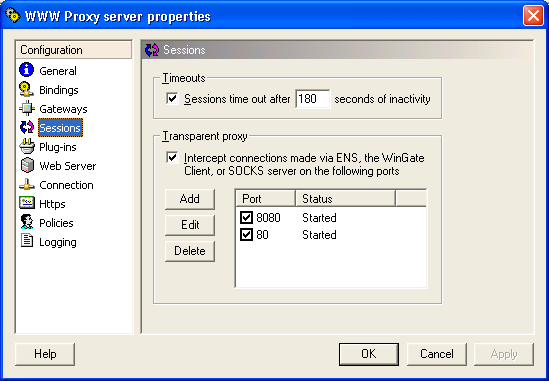Click the Gateways icon in sidebar
Image resolution: width=549 pixels, height=381 pixels.
pos(27,109)
